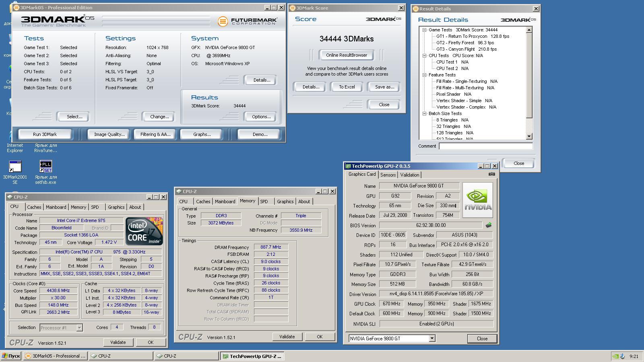Select the GT3 - Canyon Flight result row
644x362 pixels.
point(466,49)
